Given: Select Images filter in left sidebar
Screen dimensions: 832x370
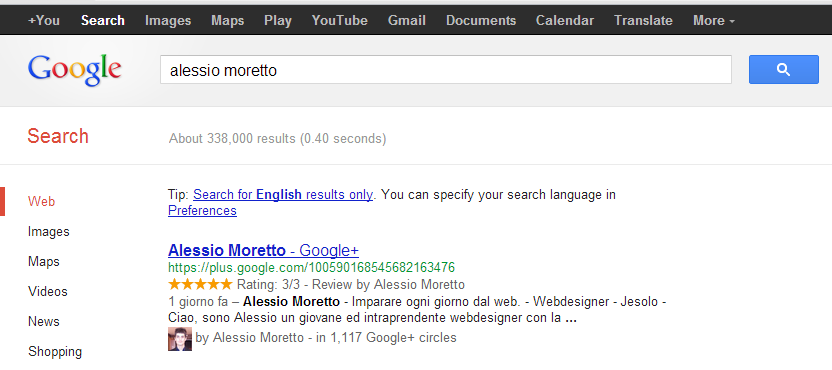Looking at the screenshot, I should [49, 232].
